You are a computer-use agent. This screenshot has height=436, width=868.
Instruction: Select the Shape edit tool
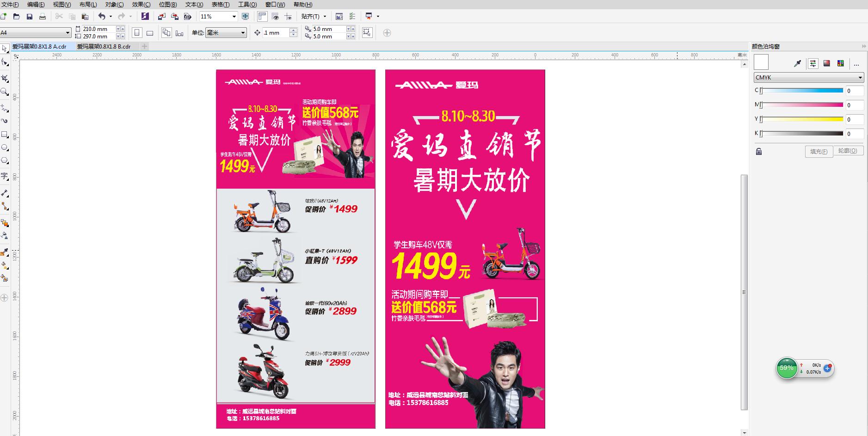pos(5,62)
